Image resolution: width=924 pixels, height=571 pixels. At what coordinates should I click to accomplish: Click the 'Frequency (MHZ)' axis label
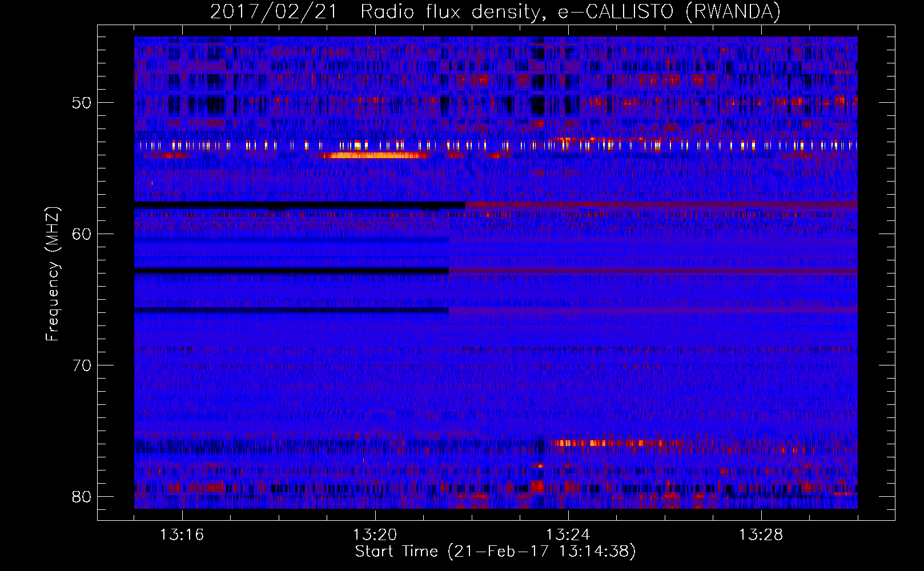(52, 274)
